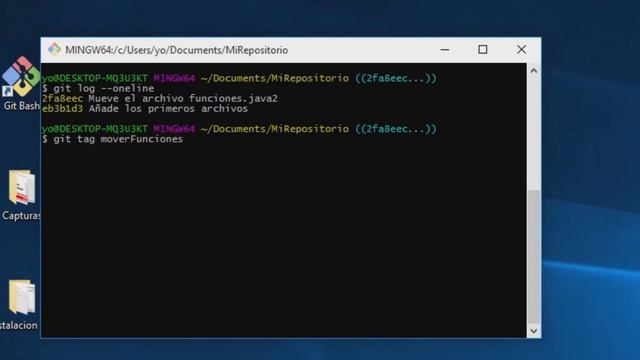Maximize the MINGW64 terminal window
The height and width of the screenshot is (360, 640).
(483, 50)
